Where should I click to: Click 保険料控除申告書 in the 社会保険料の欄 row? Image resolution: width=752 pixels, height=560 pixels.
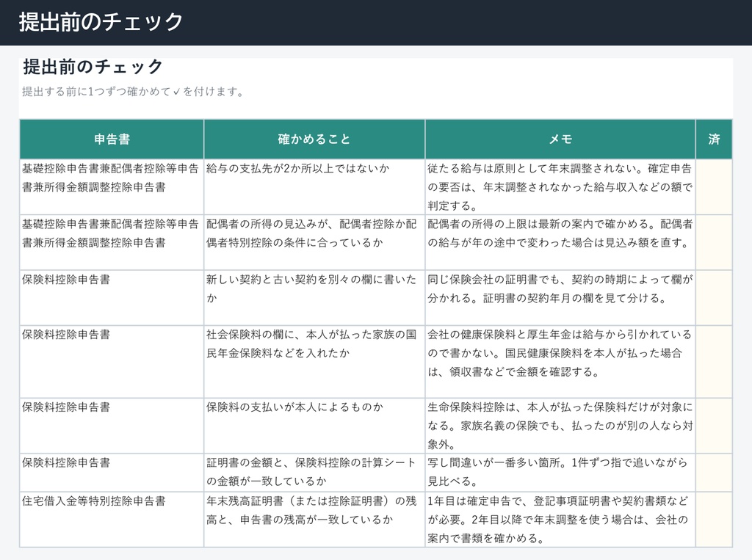[x=112, y=362]
